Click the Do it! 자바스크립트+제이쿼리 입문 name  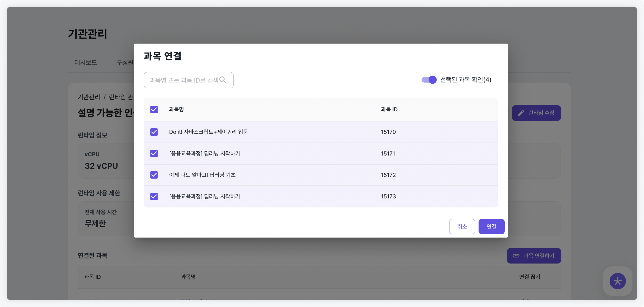pos(209,132)
